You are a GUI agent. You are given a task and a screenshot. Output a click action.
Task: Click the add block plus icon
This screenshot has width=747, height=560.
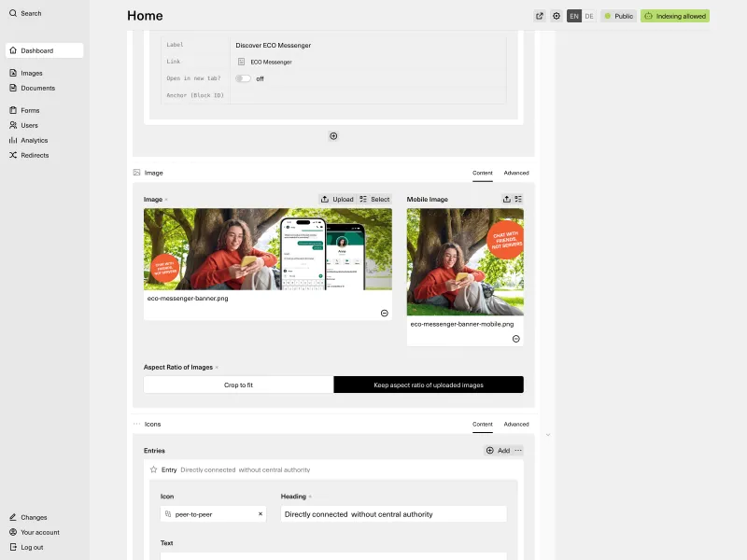click(x=333, y=136)
